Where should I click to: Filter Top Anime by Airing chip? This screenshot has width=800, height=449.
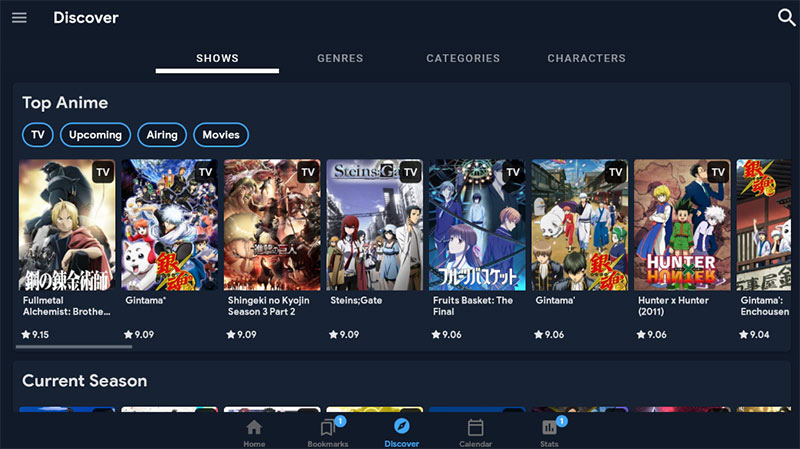pyautogui.click(x=162, y=135)
